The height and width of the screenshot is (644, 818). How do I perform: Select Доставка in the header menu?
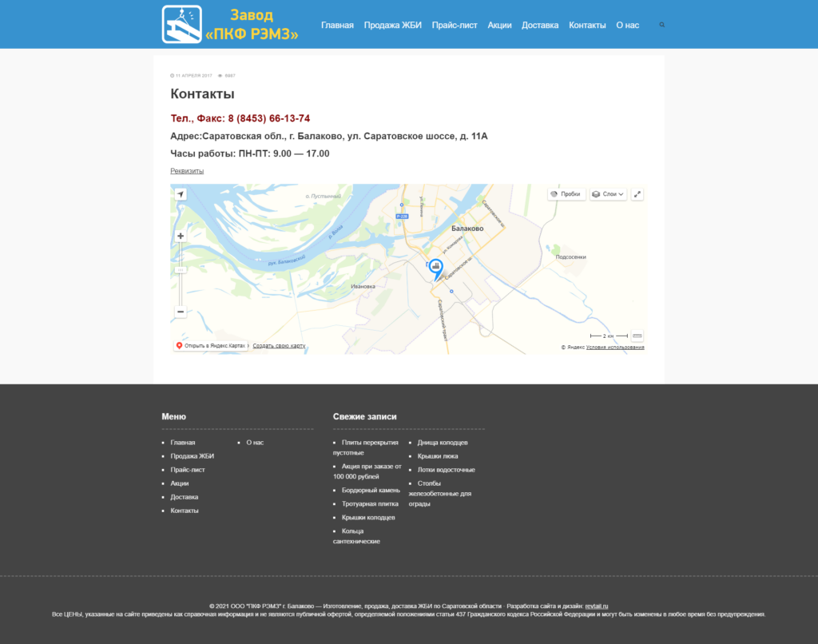[x=540, y=25]
